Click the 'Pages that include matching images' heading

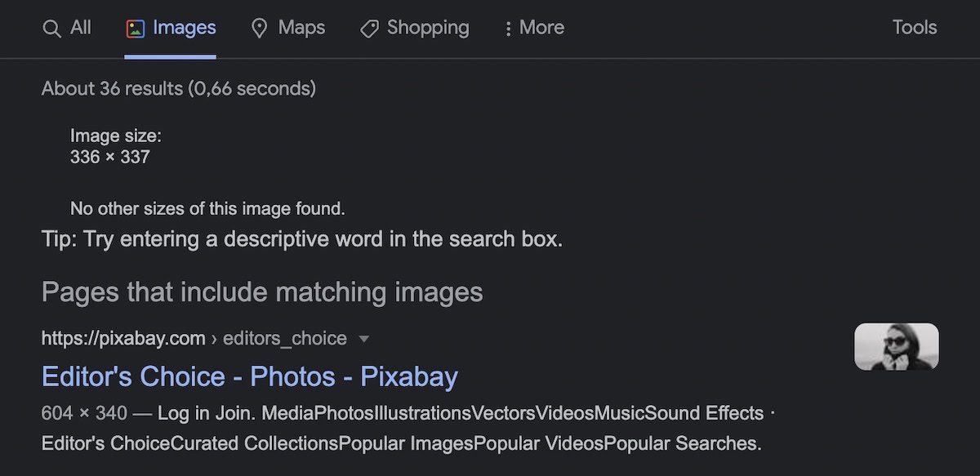point(262,291)
